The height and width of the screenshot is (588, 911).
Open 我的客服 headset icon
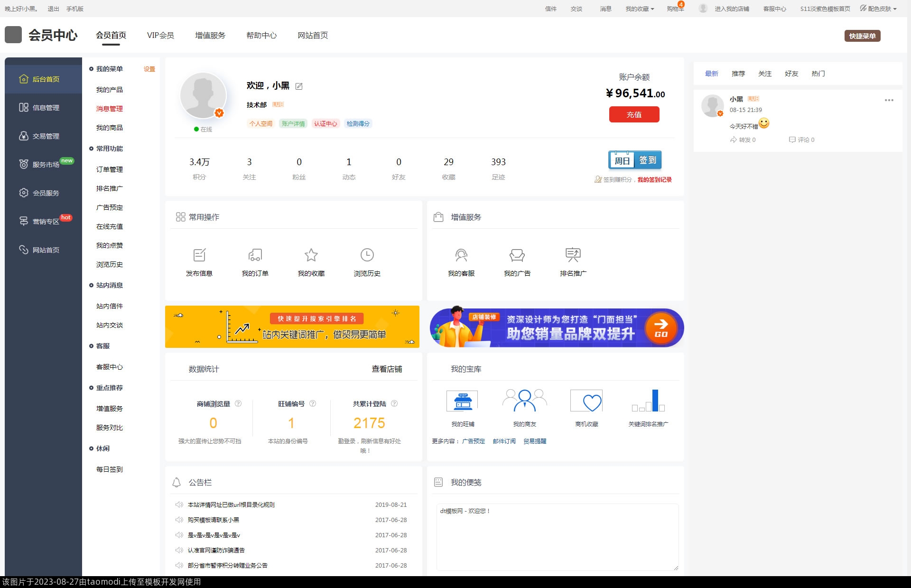461,255
